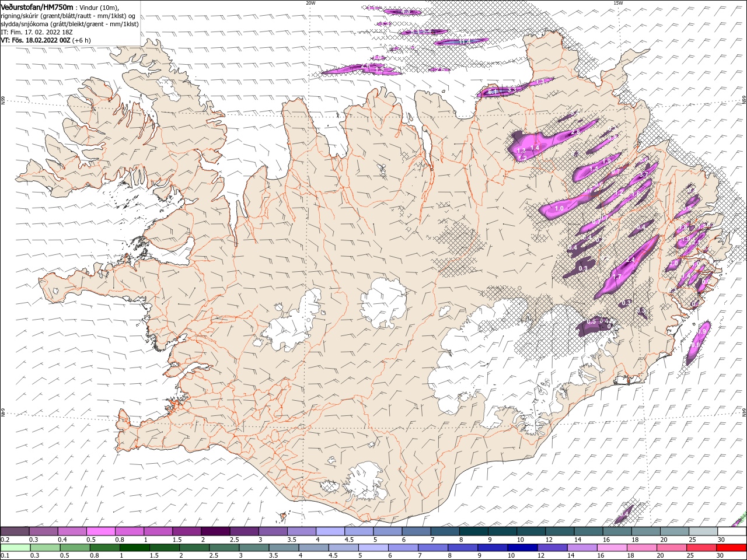Click the Veðurstofan/HM750m map title

pos(37,6)
